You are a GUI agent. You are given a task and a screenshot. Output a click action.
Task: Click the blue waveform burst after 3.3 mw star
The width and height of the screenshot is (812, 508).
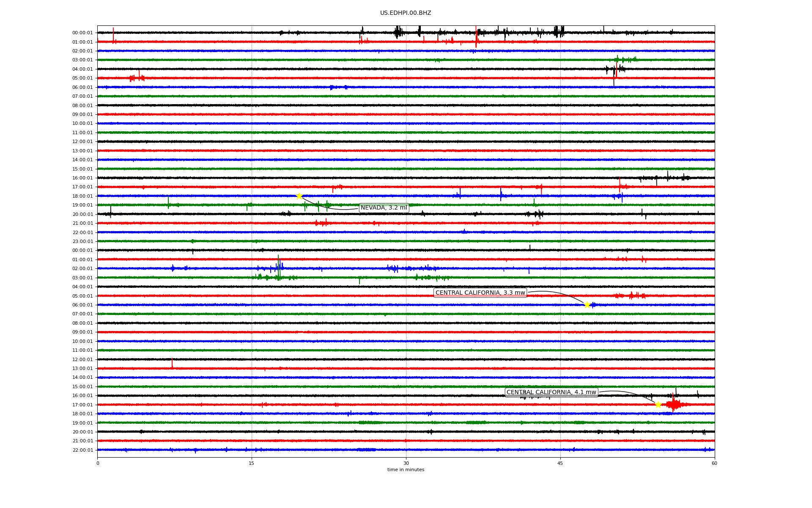593,305
